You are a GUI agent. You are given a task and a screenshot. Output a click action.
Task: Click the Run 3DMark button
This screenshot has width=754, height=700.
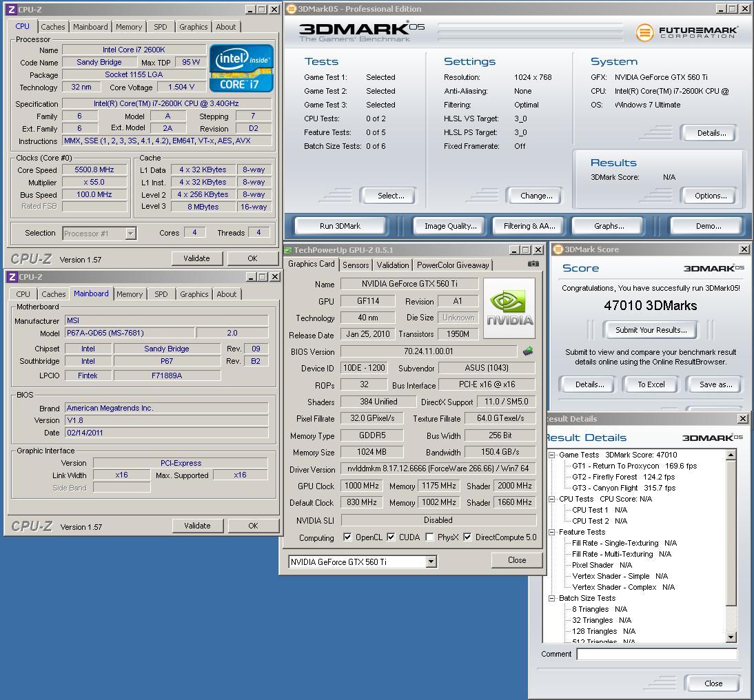(x=340, y=226)
